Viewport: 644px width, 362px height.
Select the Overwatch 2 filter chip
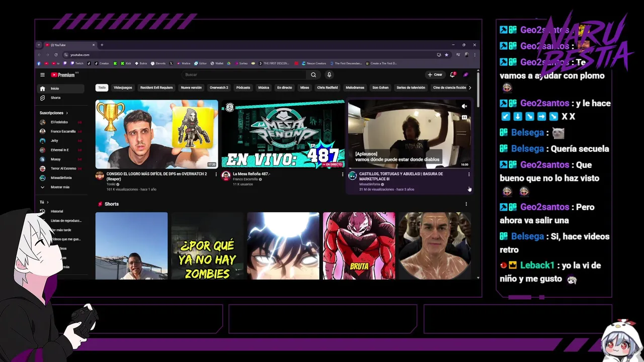pos(219,87)
